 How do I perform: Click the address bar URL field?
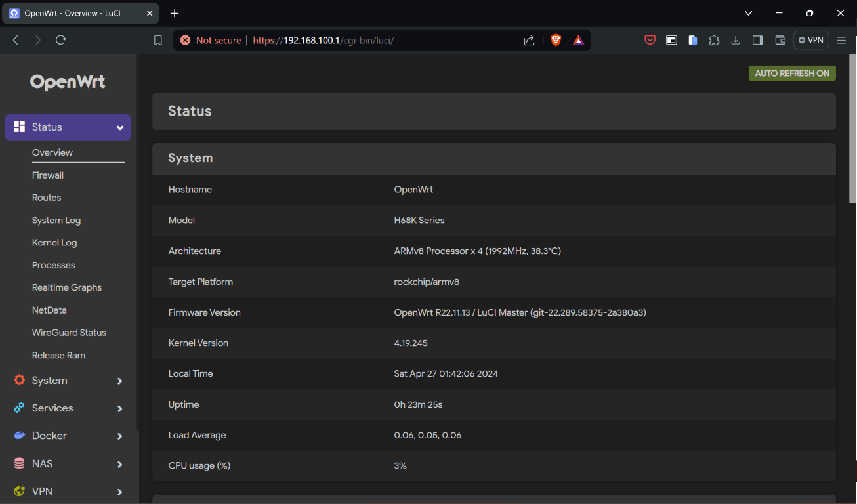coord(381,40)
